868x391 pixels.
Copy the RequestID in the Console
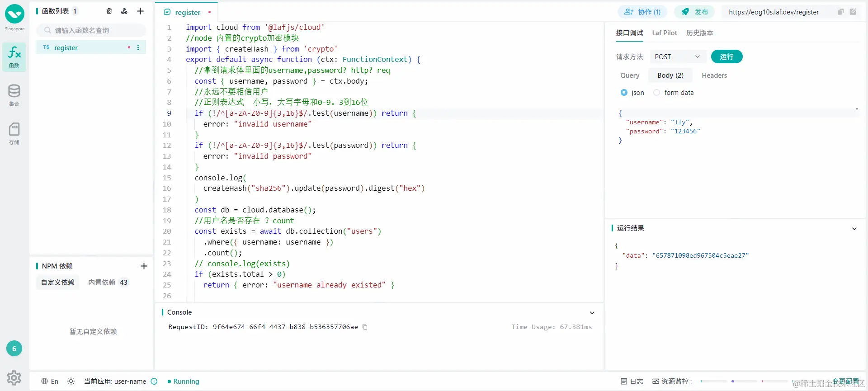point(365,327)
